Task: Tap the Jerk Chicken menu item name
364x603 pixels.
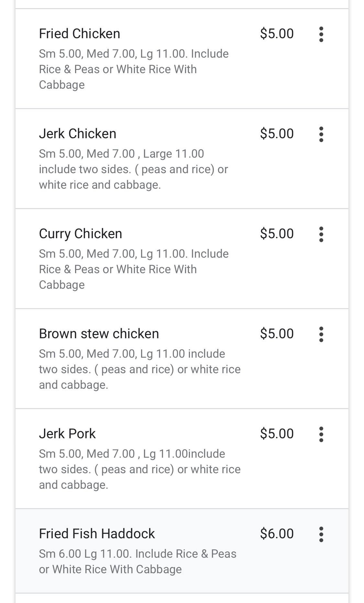Action: 78,134
